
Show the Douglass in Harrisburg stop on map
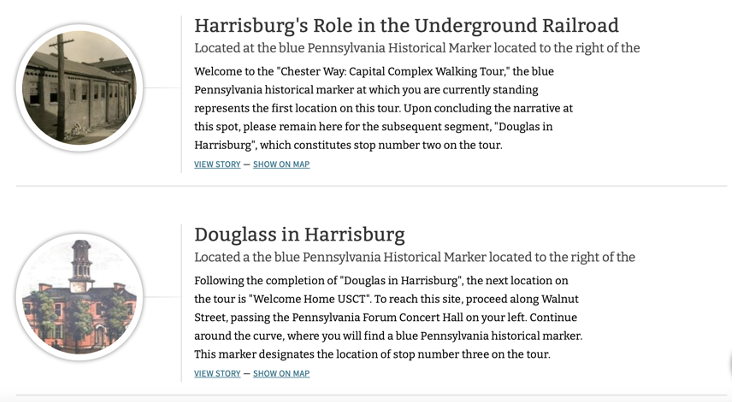281,374
